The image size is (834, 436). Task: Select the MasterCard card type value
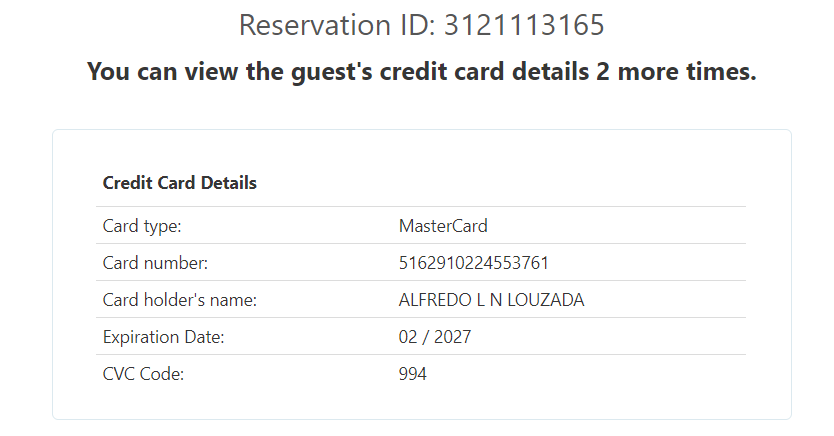tap(443, 226)
